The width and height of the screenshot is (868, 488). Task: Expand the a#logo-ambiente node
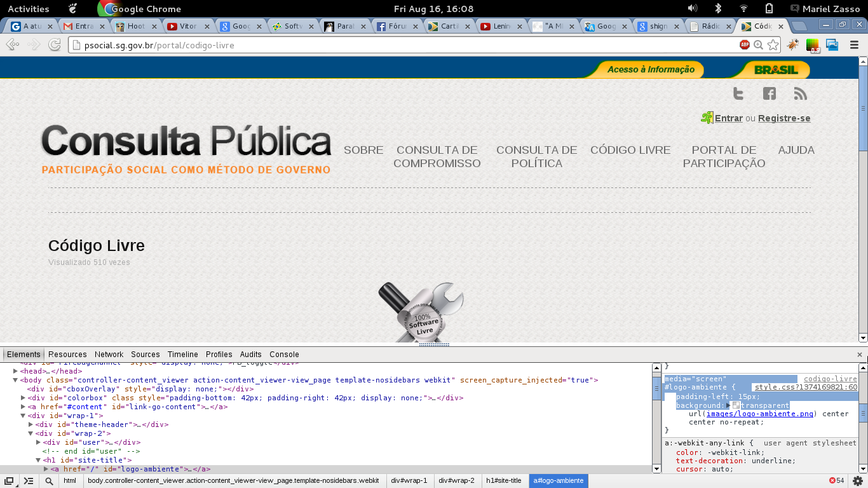(46, 469)
